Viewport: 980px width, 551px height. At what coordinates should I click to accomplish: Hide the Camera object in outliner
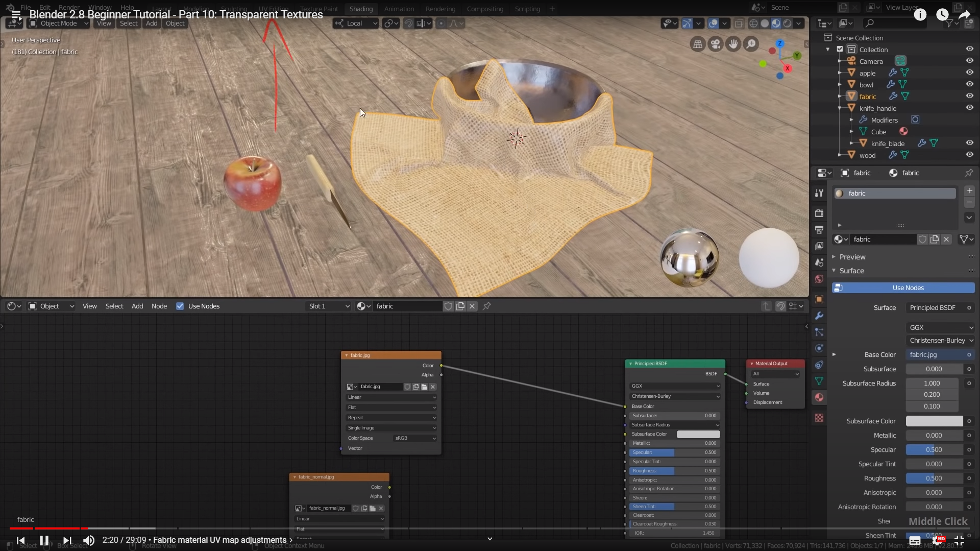point(969,61)
